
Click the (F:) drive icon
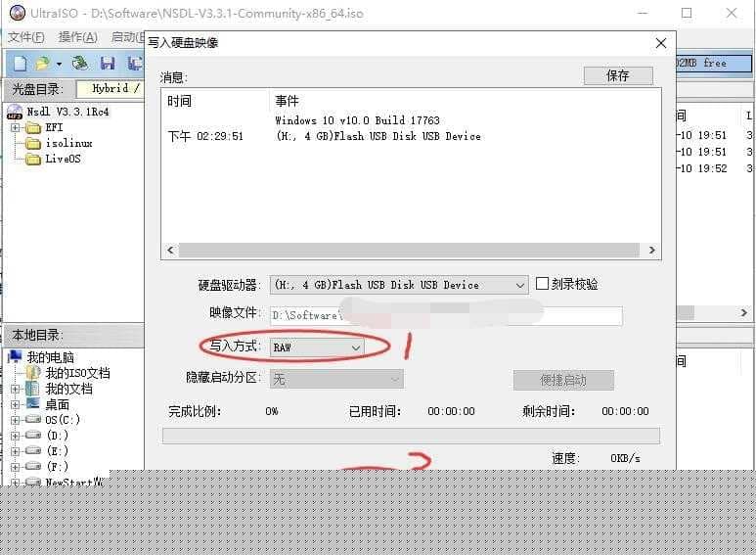pyautogui.click(x=33, y=466)
